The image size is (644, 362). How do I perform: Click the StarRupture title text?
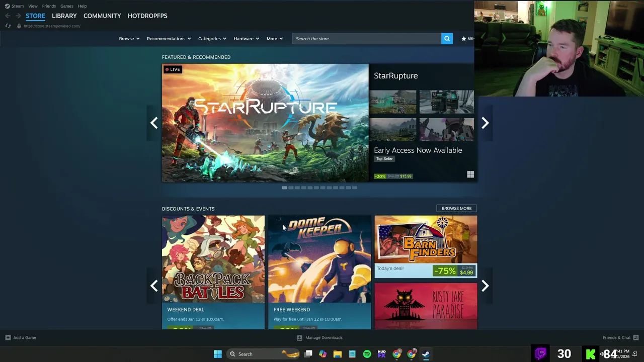coord(396,75)
